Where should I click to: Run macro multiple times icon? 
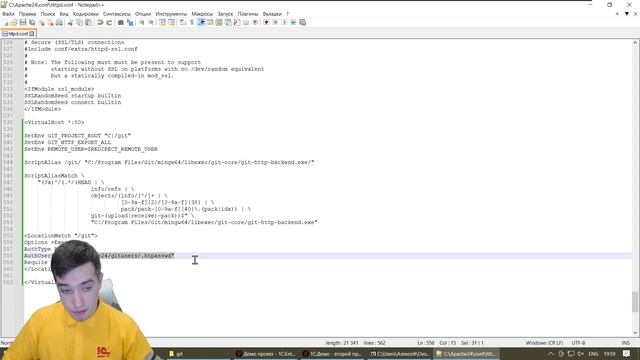(293, 22)
